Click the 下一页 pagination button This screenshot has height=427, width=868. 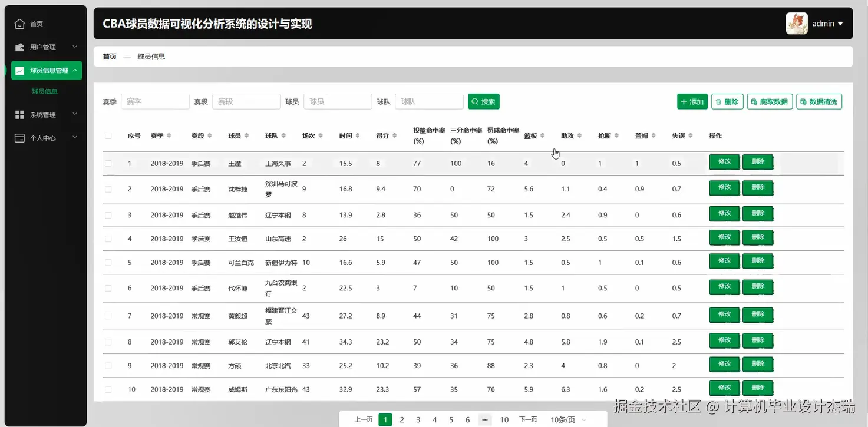pyautogui.click(x=528, y=420)
